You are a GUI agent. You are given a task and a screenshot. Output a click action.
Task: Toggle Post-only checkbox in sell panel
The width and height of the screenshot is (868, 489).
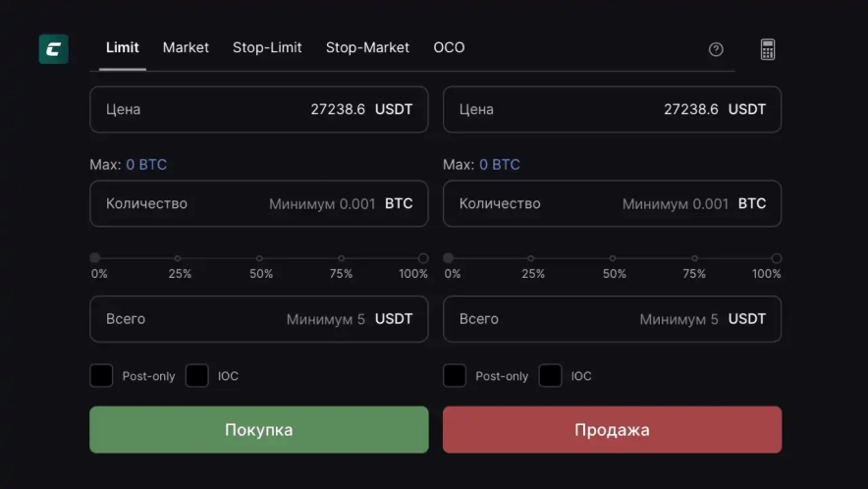coord(455,375)
